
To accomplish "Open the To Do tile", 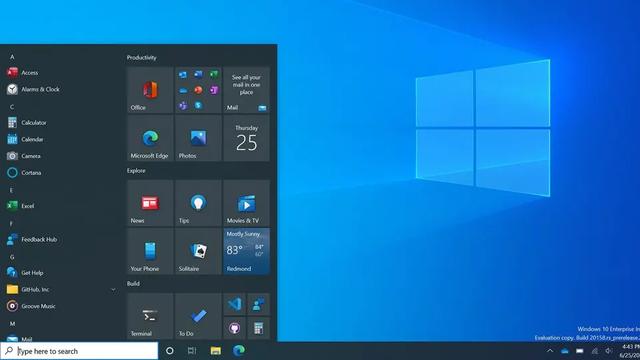I will pos(198,316).
